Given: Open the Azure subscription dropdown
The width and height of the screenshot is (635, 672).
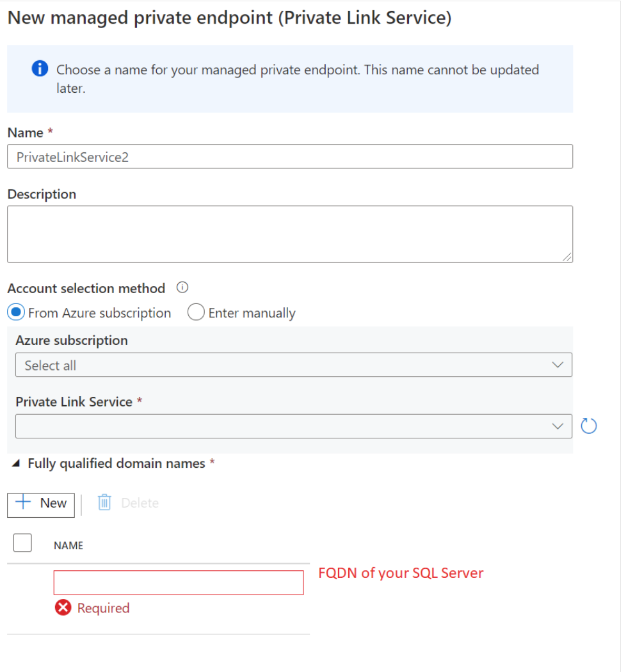Looking at the screenshot, I should click(294, 365).
